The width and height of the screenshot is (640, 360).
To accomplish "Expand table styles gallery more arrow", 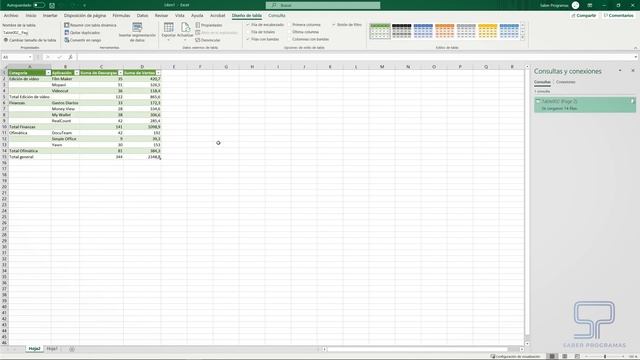I will pyautogui.click(x=522, y=37).
